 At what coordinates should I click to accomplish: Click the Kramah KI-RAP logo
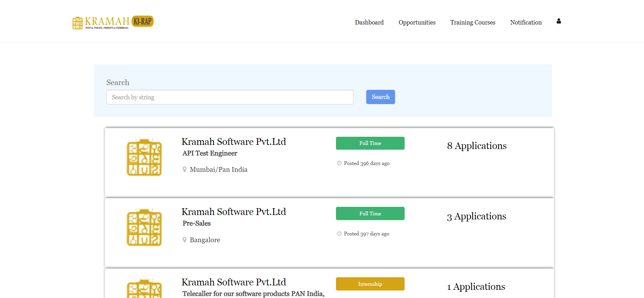(x=113, y=22)
